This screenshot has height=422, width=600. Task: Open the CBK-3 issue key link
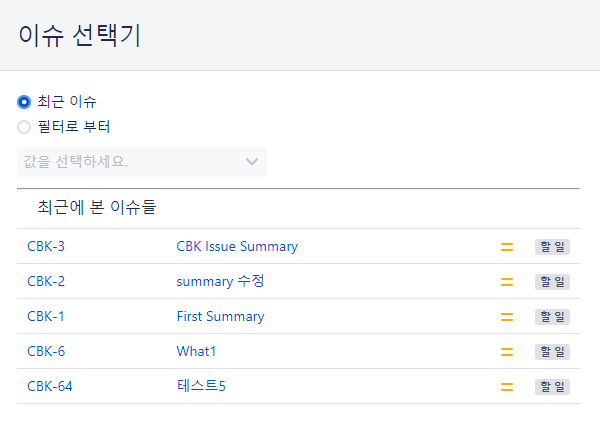click(x=46, y=246)
